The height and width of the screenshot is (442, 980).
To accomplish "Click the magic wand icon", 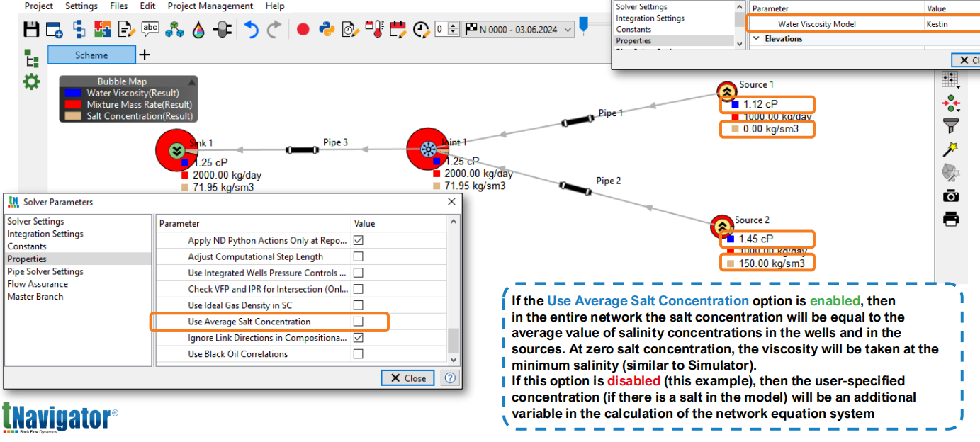I will (x=951, y=149).
